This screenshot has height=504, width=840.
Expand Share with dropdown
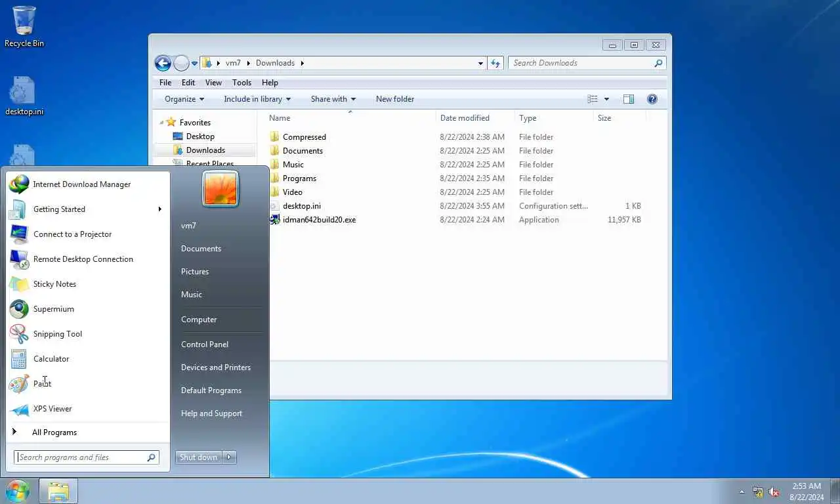[x=333, y=99]
